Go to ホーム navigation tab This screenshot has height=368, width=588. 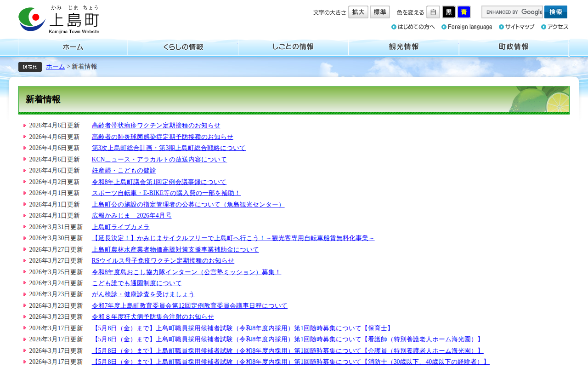73,47
